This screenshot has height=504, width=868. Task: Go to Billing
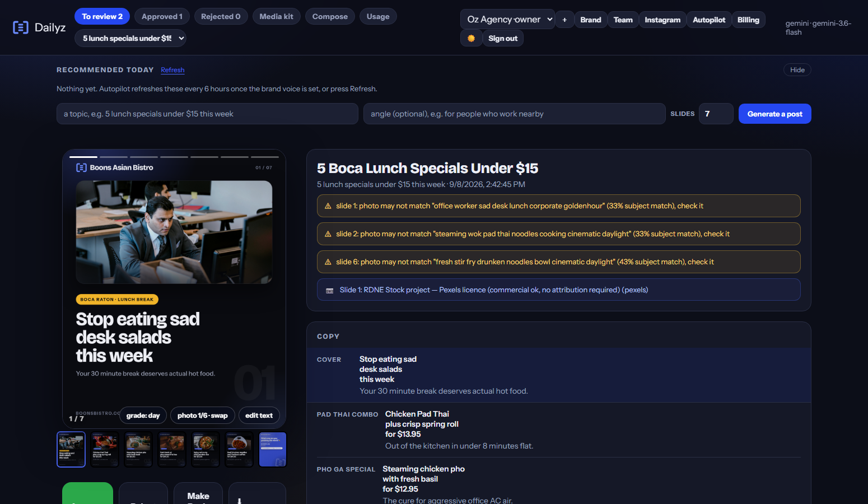click(x=748, y=20)
